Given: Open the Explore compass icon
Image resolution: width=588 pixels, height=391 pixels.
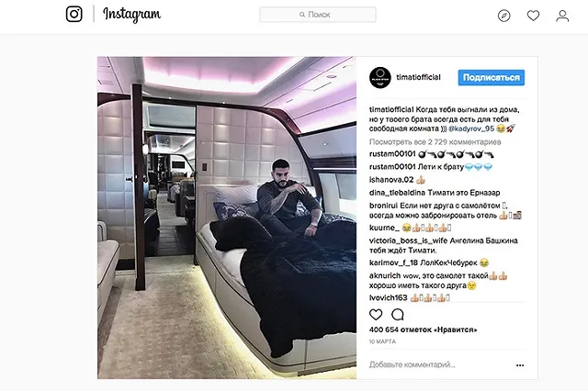Looking at the screenshot, I should [504, 16].
